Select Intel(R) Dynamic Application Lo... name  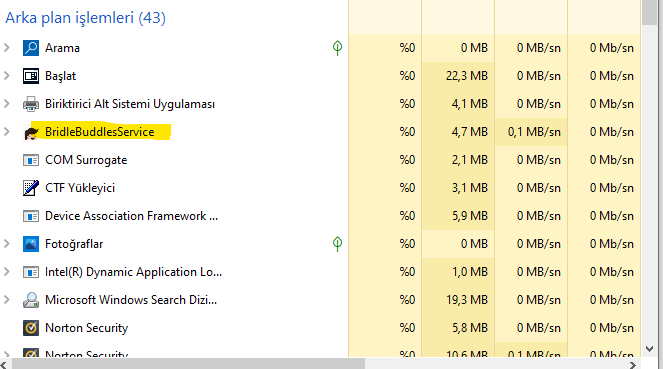tap(133, 272)
